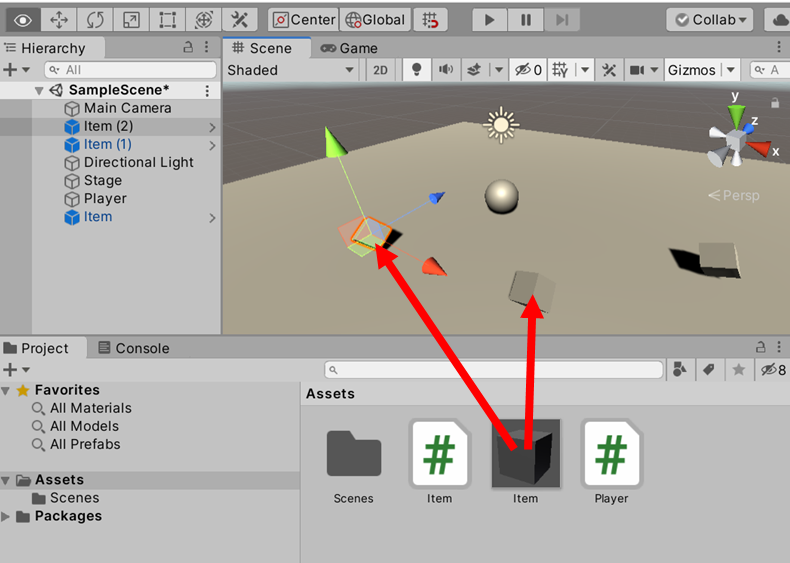This screenshot has width=790, height=563.
Task: Open the Gizmos dropdown
Action: [x=701, y=70]
